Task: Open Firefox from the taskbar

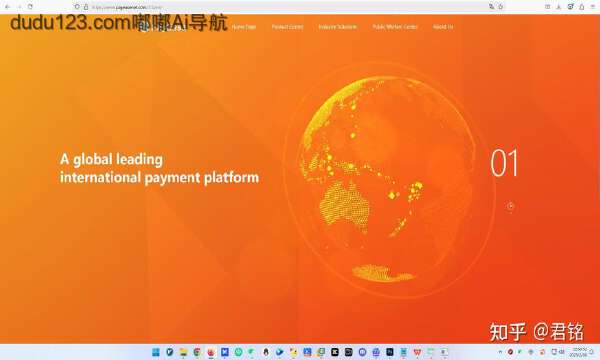Action: [x=211, y=352]
